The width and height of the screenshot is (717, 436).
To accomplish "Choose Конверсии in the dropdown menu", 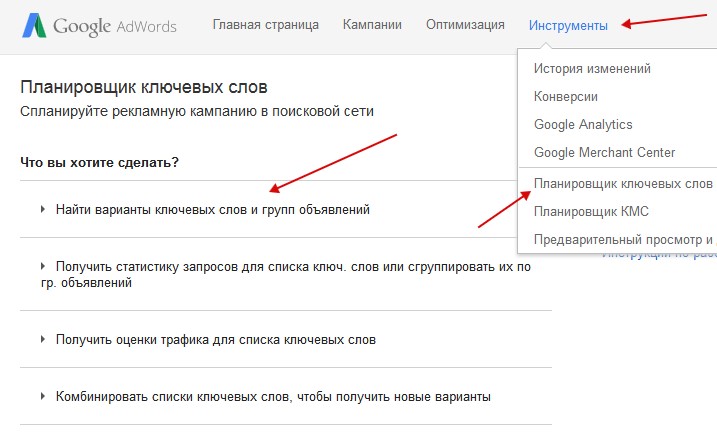I will coord(566,97).
